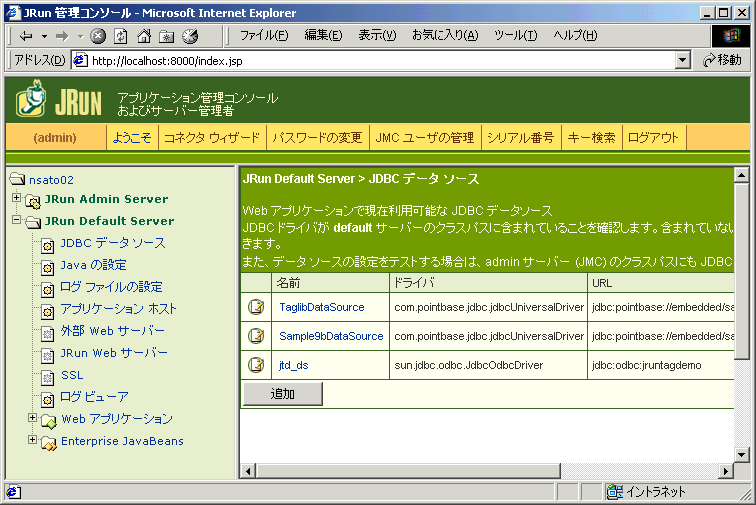Click the Windows logo throbber icon
This screenshot has width=756, height=505.
731,36
